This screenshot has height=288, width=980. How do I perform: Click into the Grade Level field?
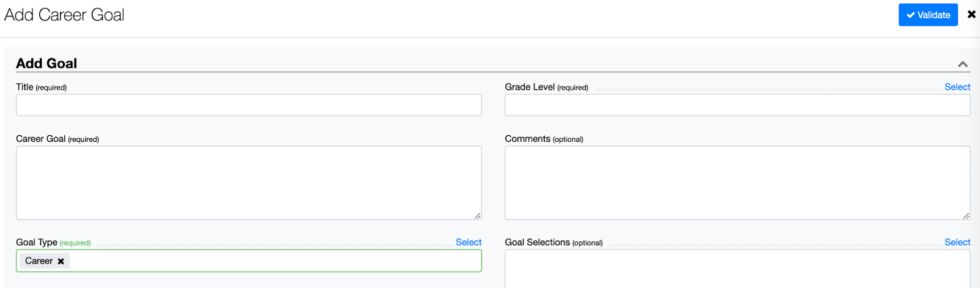coord(737,105)
